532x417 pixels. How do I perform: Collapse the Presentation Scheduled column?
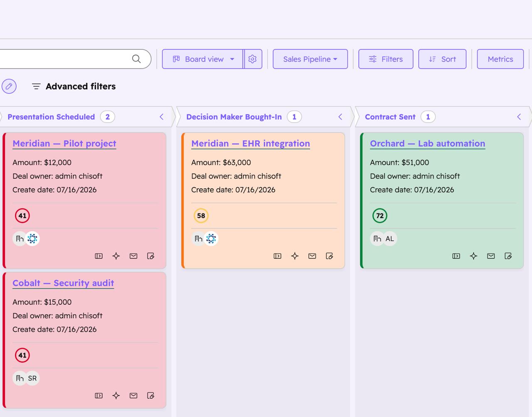[162, 117]
